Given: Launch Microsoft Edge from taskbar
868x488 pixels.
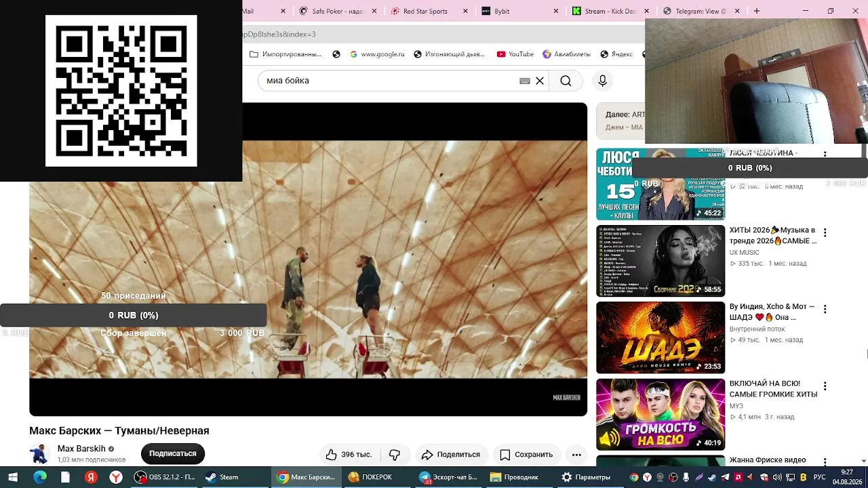Looking at the screenshot, I should click(x=40, y=477).
